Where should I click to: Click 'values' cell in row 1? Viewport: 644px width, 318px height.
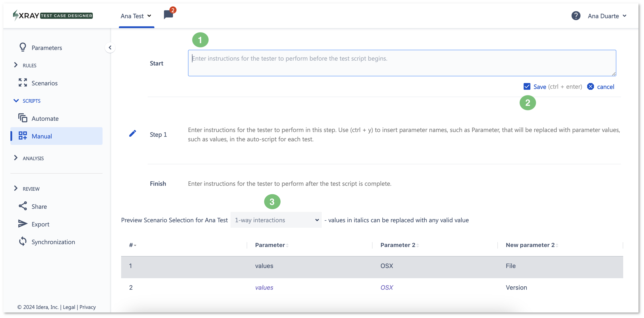click(264, 266)
